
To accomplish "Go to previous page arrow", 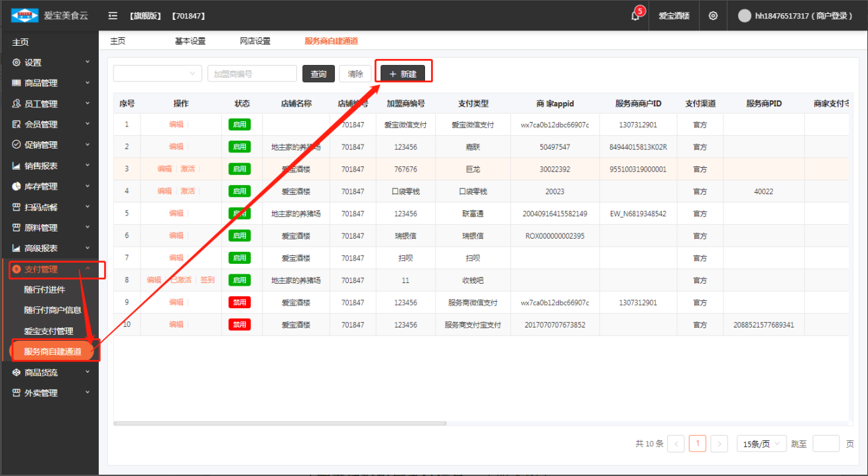I will coord(676,444).
